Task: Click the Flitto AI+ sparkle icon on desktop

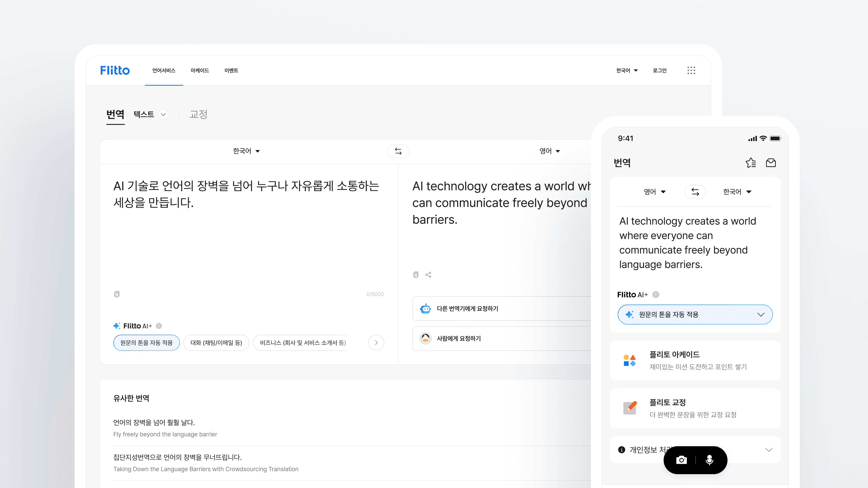Action: tap(117, 326)
